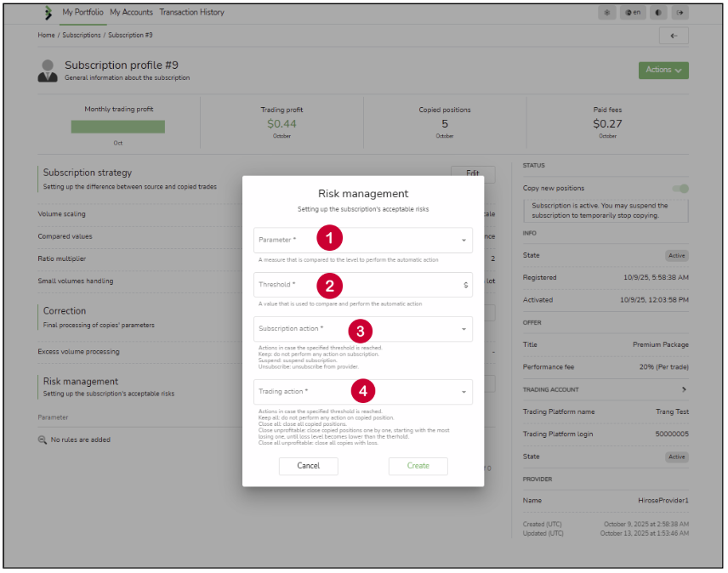Click the logout arrow icon
Image resolution: width=728 pixels, height=573 pixels.
680,13
